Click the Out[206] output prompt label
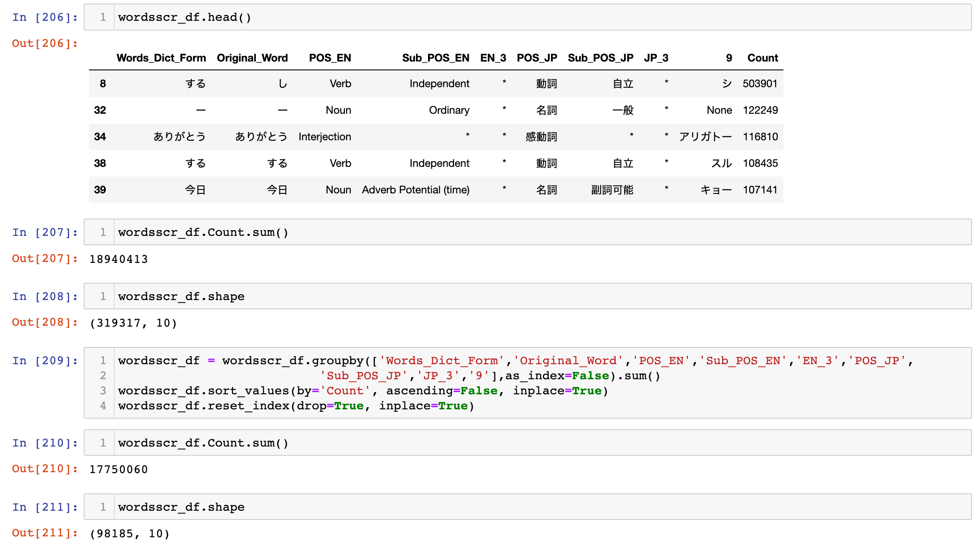This screenshot has height=547, width=980. pyautogui.click(x=45, y=43)
